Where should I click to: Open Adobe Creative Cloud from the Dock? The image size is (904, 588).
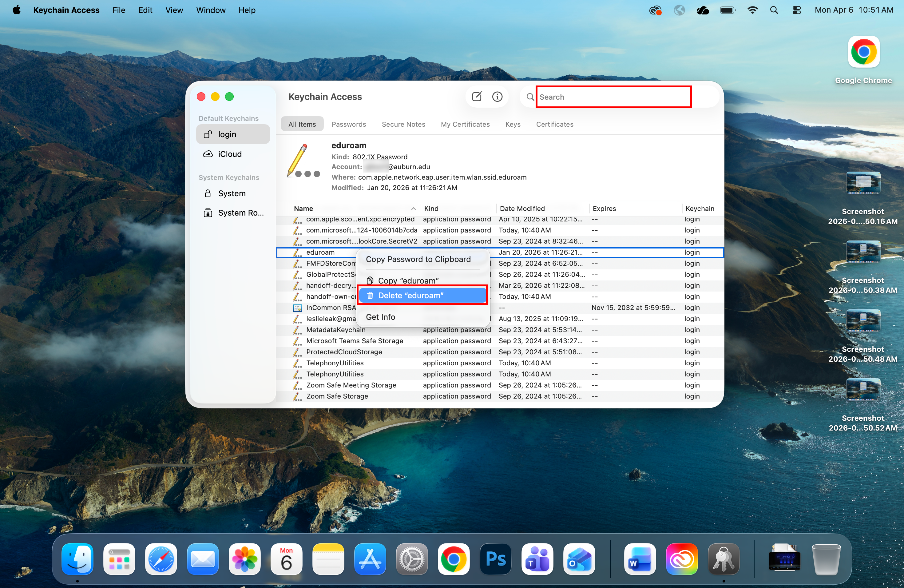click(x=682, y=559)
